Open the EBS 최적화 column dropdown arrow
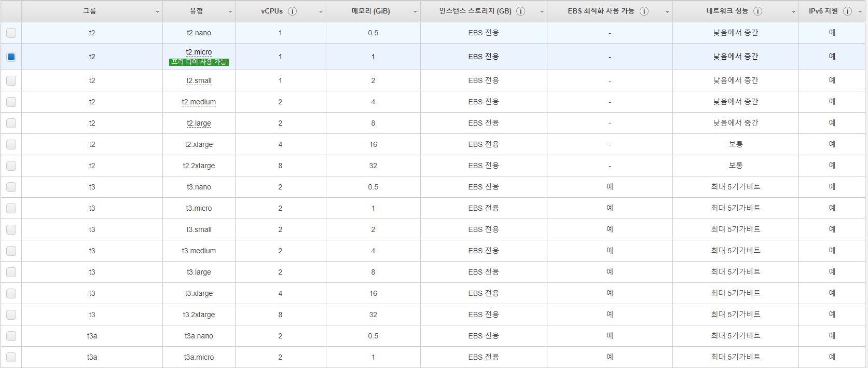Viewport: 868px width, 368px height. (x=667, y=12)
